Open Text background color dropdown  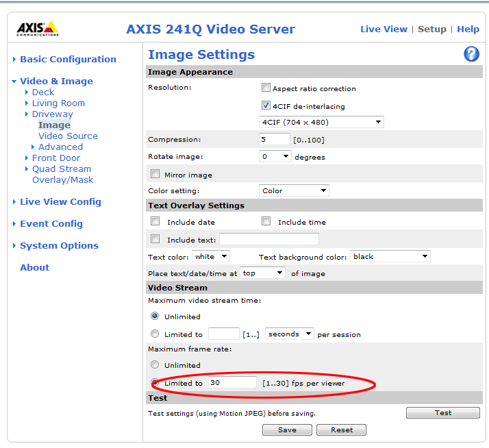pyautogui.click(x=390, y=256)
